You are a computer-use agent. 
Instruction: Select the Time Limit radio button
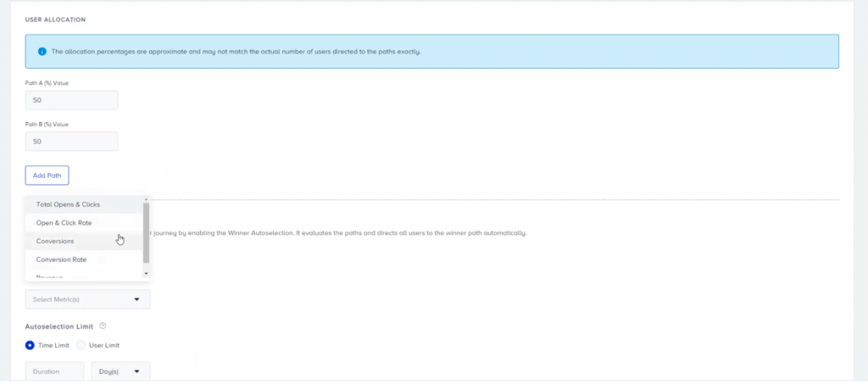point(30,345)
